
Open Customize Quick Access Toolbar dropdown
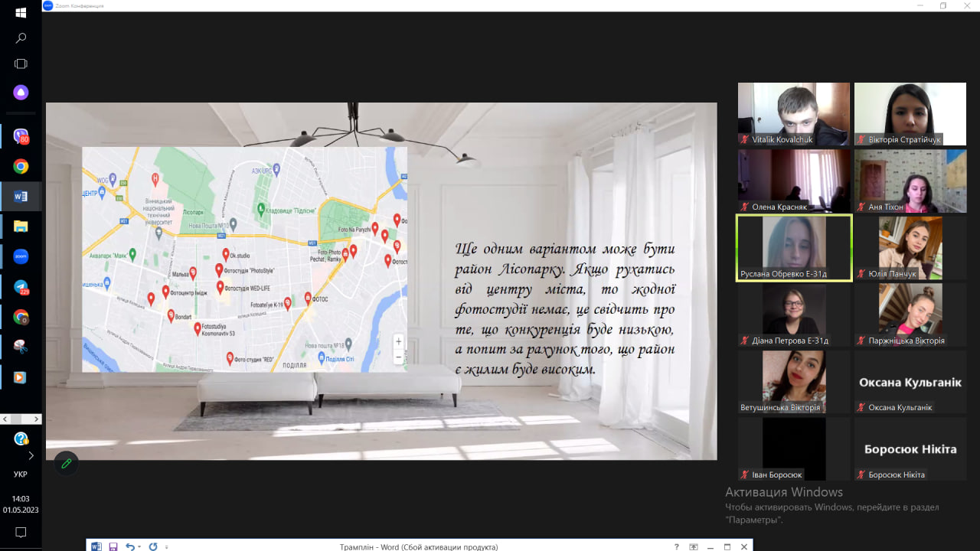pyautogui.click(x=166, y=547)
